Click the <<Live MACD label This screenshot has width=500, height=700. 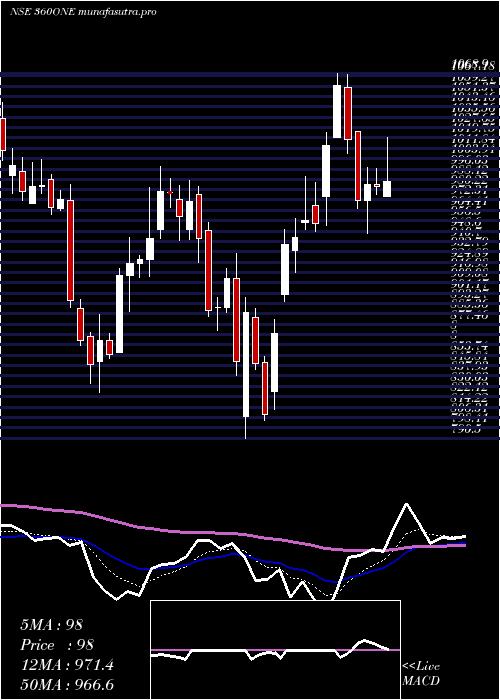[421, 674]
